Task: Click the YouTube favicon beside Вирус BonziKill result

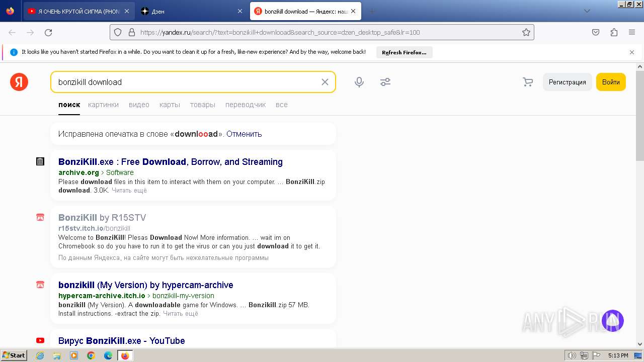Action: coord(40,340)
